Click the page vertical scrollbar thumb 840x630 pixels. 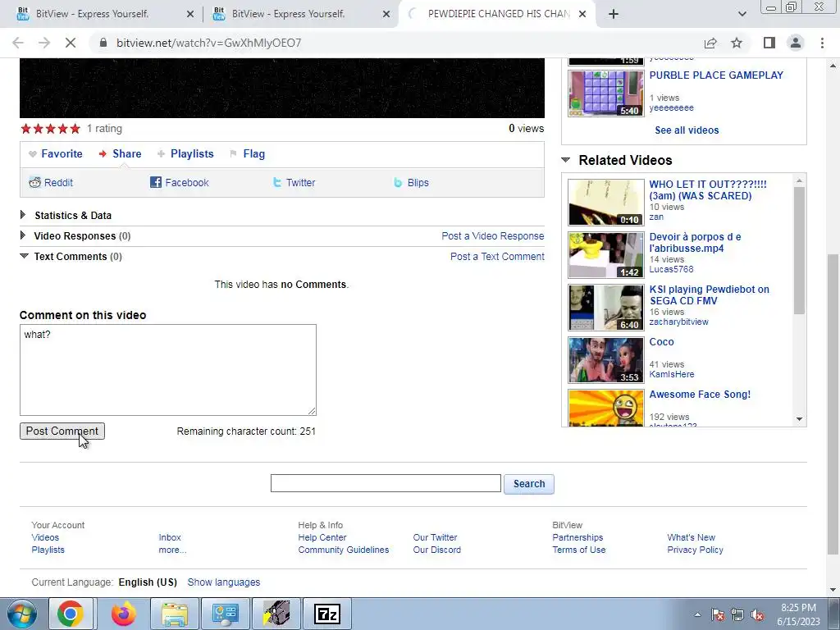point(833,404)
